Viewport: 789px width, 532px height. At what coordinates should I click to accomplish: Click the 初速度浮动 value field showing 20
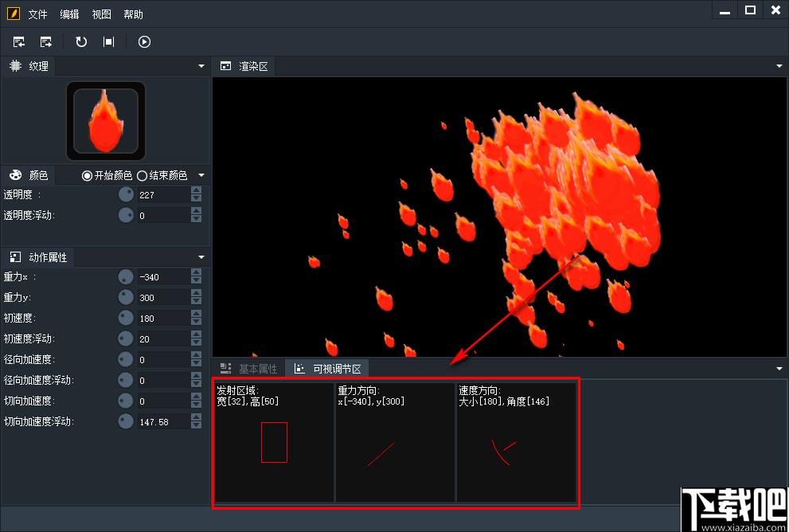[x=164, y=338]
